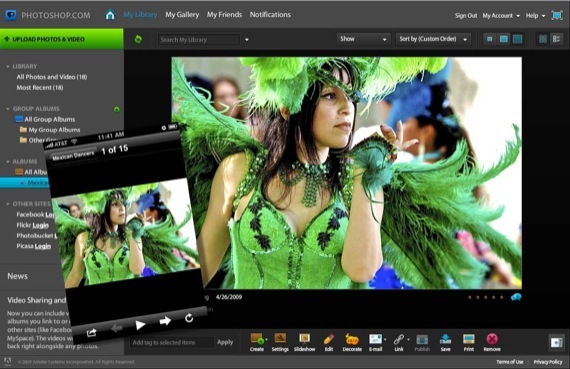Viewport: 570px width, 369px height.
Task: Go to the Home icon
Action: (x=110, y=15)
